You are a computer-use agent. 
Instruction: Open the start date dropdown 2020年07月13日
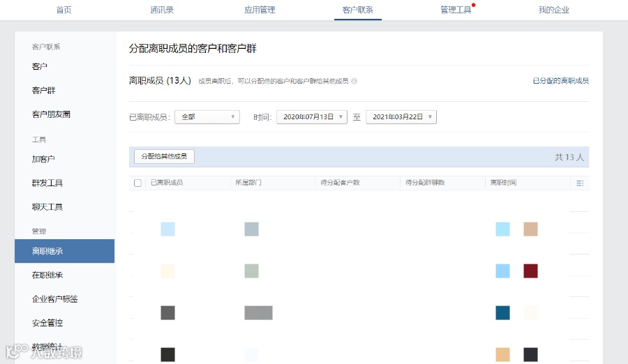click(x=312, y=117)
